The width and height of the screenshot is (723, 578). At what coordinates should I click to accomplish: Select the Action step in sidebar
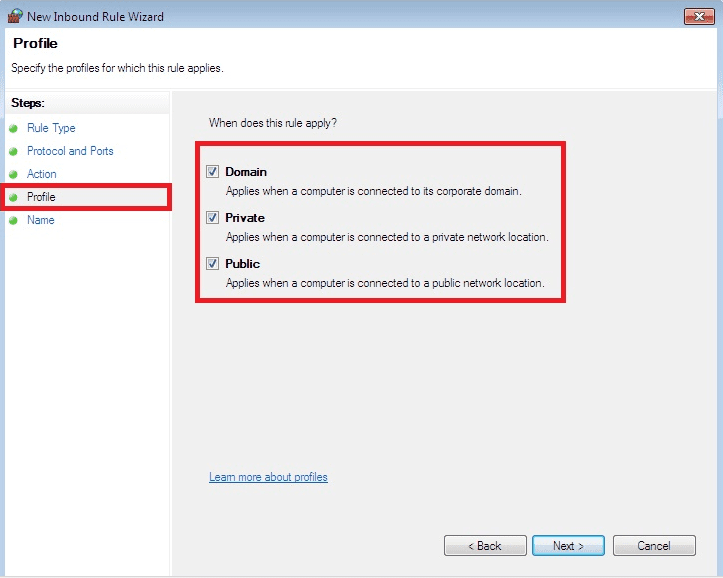pos(42,174)
